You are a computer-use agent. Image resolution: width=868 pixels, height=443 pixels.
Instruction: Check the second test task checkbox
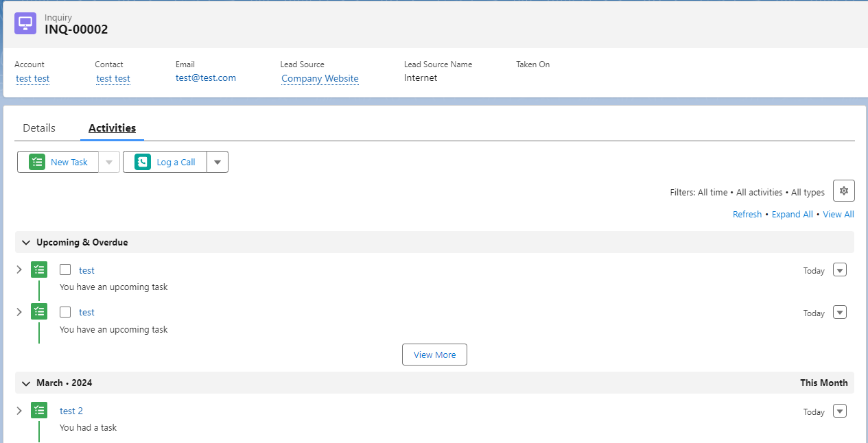coord(65,311)
